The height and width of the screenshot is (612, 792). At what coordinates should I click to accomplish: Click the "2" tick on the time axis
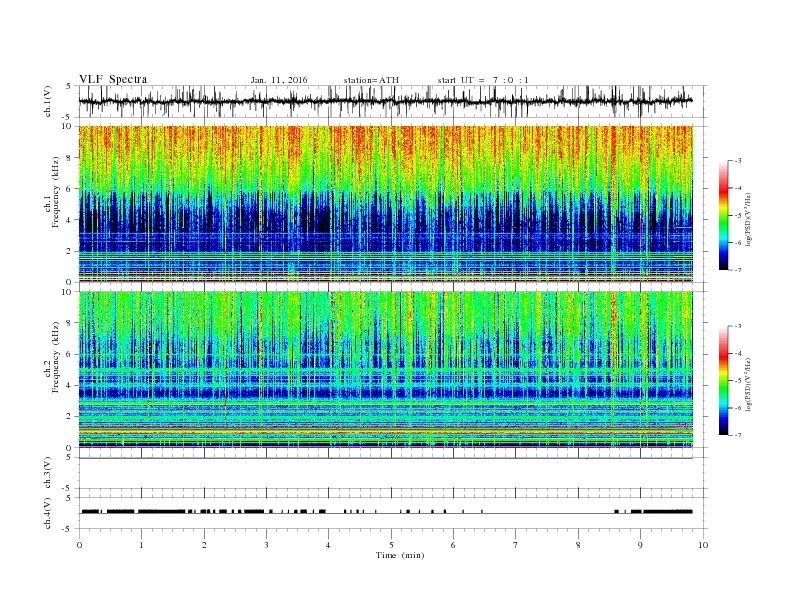(204, 545)
